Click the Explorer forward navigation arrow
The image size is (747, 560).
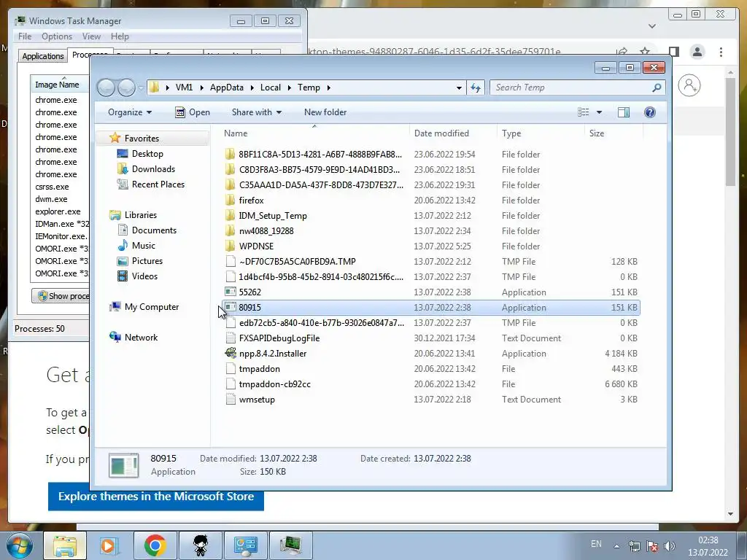coord(126,87)
